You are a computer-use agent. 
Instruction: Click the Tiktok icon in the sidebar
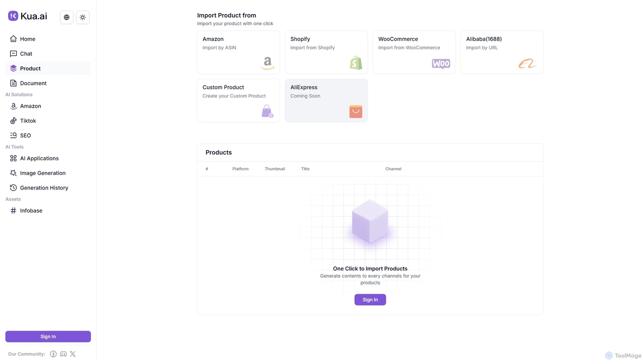14,121
